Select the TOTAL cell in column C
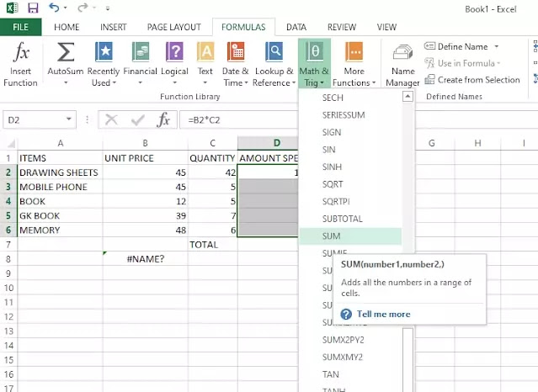This screenshot has width=538, height=392. pos(212,245)
